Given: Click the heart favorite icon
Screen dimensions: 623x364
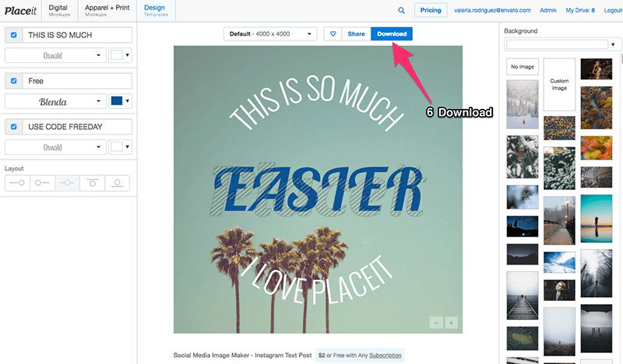Looking at the screenshot, I should pos(333,33).
